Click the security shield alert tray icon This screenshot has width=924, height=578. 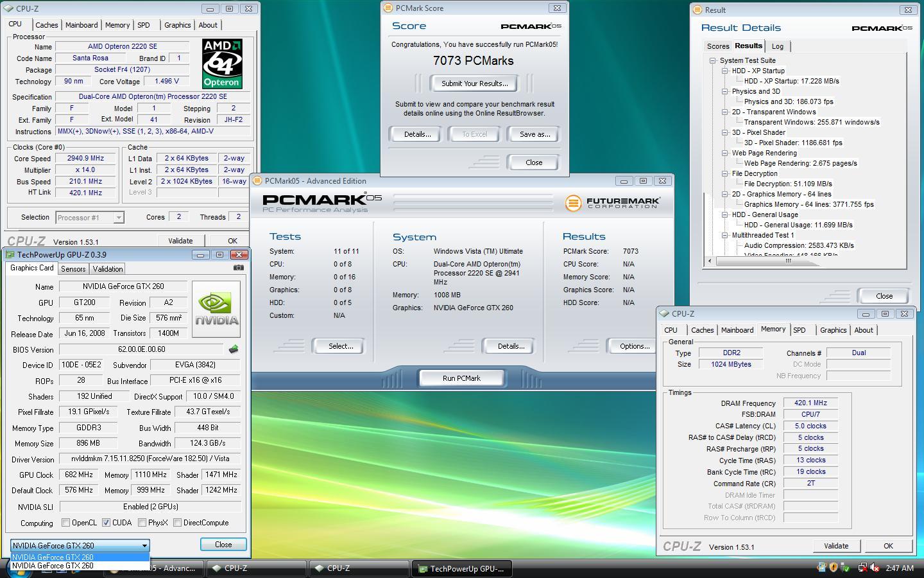click(x=834, y=568)
